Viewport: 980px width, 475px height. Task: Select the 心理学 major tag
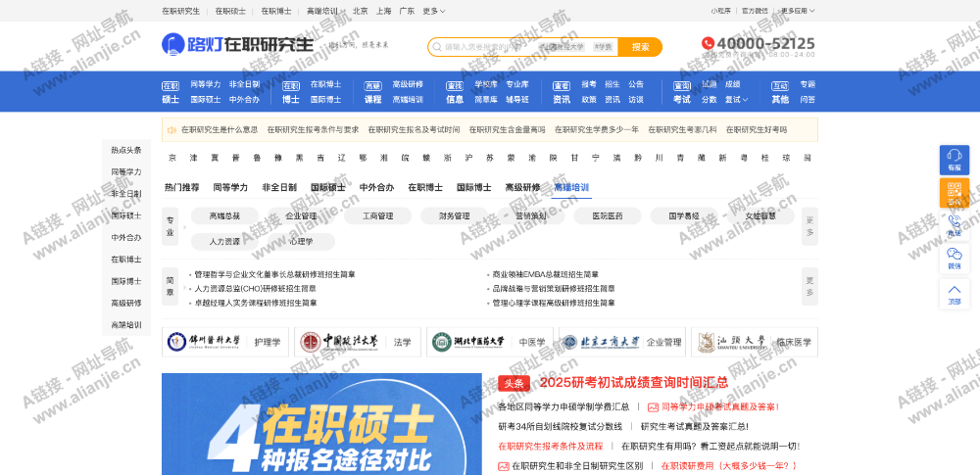tap(301, 241)
